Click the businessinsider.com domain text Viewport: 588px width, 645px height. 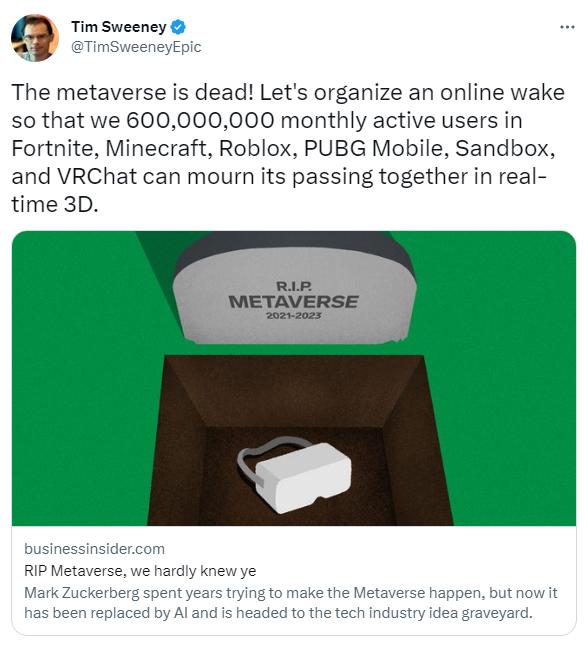pos(94,549)
